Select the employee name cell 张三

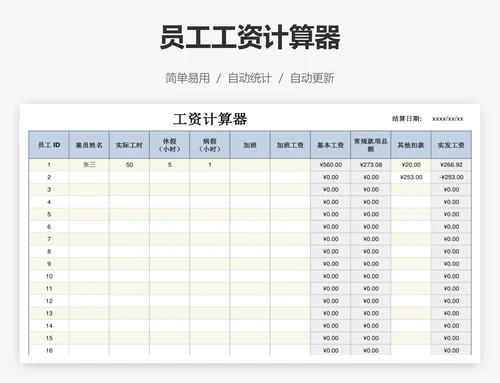(89, 165)
